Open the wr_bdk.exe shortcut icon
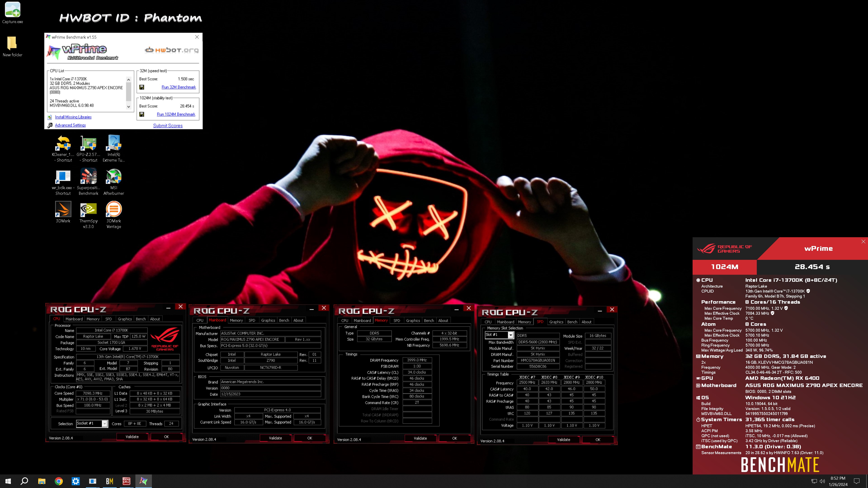The width and height of the screenshot is (868, 488). point(63,182)
